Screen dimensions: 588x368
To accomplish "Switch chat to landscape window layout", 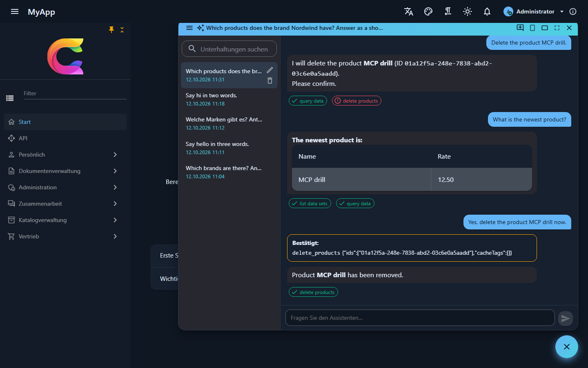I will 545,28.
